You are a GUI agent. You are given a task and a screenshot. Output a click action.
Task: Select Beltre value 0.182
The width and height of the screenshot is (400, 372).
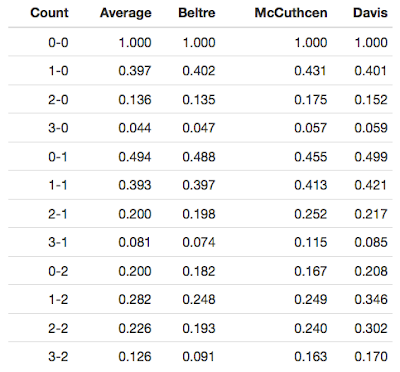199,271
